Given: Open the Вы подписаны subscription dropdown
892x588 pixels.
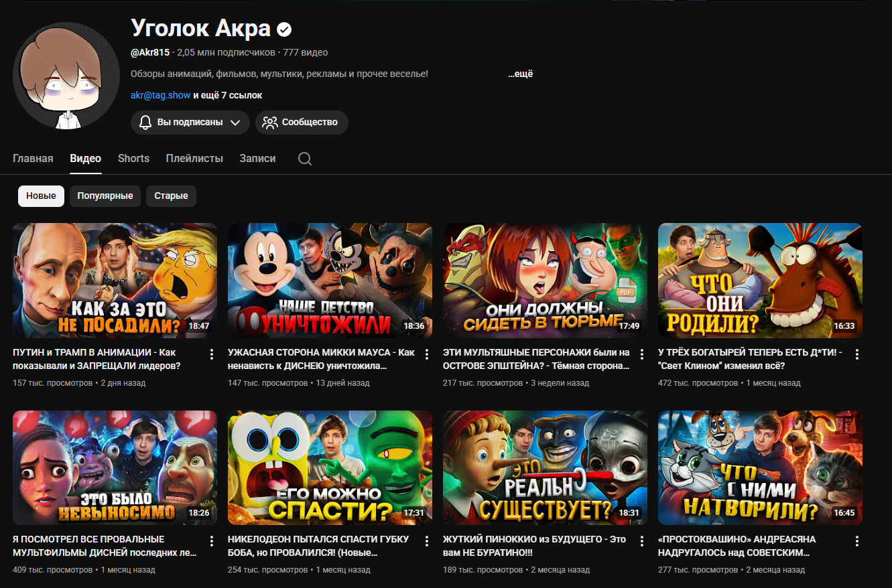Looking at the screenshot, I should (x=190, y=123).
